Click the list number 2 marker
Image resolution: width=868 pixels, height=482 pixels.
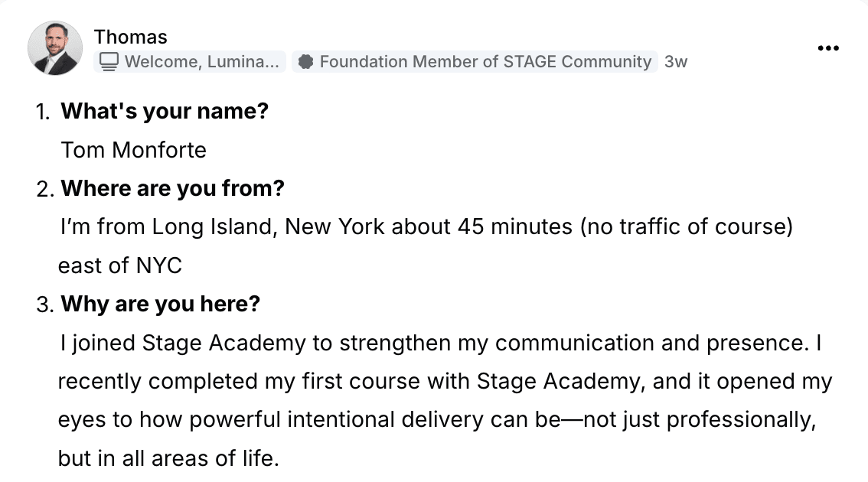coord(44,189)
